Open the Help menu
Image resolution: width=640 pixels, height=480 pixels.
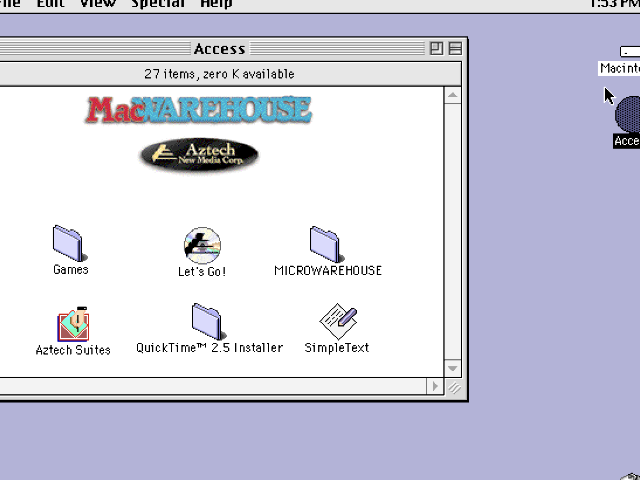pyautogui.click(x=216, y=4)
